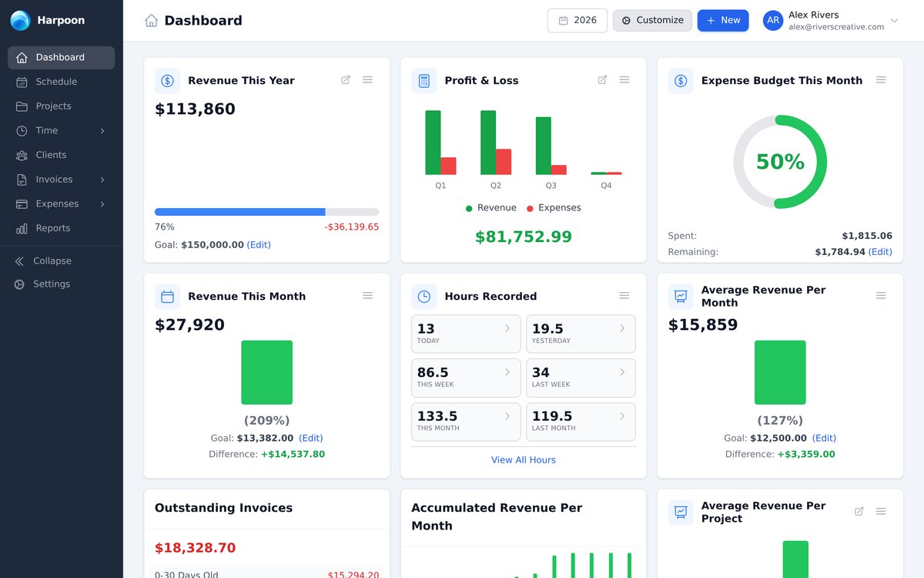Click the Average Revenue Per Month chart icon
This screenshot has height=578, width=924.
(x=681, y=297)
